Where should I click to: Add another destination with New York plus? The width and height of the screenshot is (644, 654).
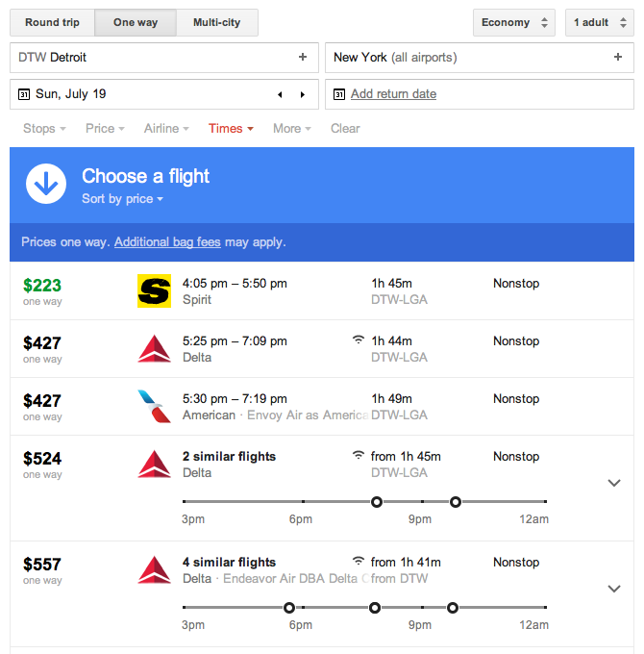point(618,57)
